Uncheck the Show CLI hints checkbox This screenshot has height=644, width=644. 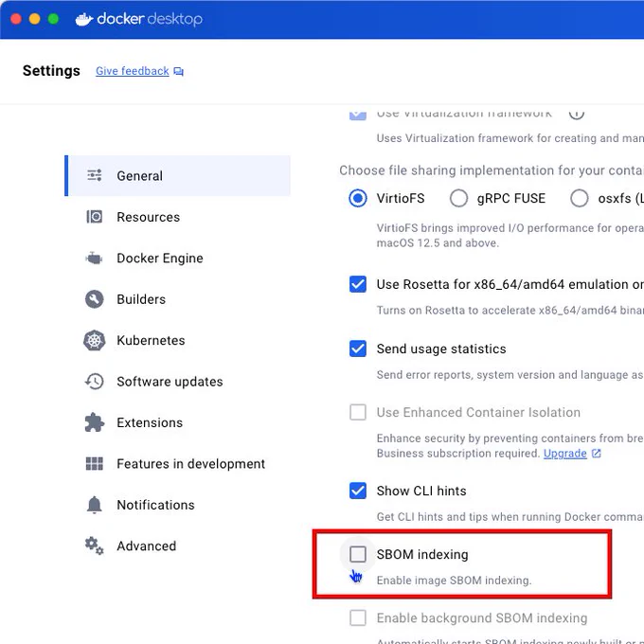click(x=358, y=491)
